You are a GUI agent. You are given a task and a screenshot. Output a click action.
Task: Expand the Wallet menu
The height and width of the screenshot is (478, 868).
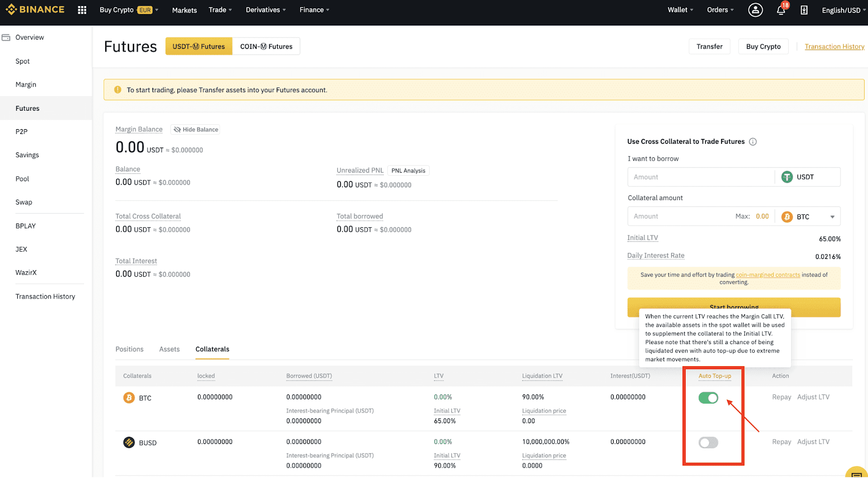pyautogui.click(x=680, y=10)
